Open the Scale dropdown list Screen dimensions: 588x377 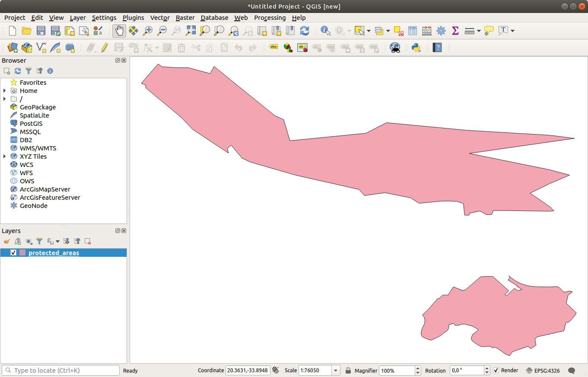[x=336, y=371]
